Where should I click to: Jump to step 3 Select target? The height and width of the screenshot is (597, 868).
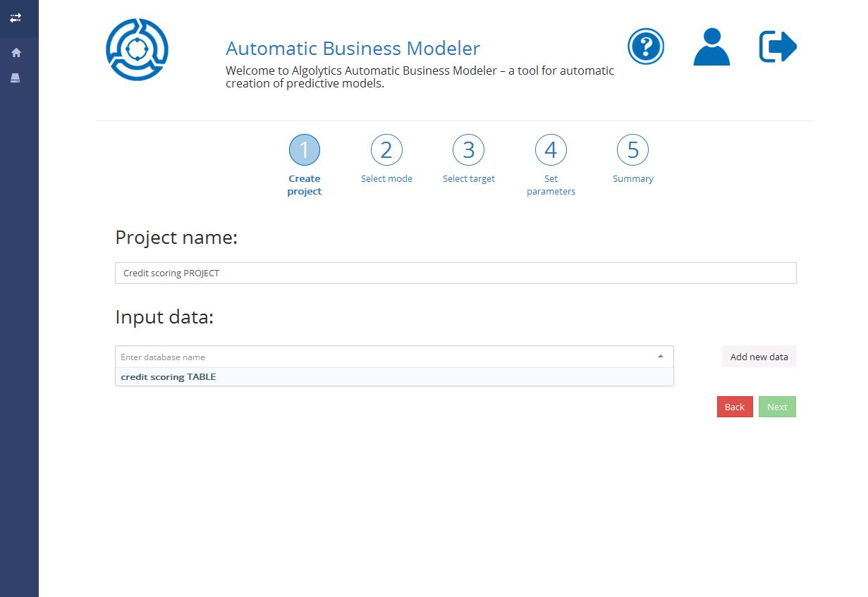[469, 150]
